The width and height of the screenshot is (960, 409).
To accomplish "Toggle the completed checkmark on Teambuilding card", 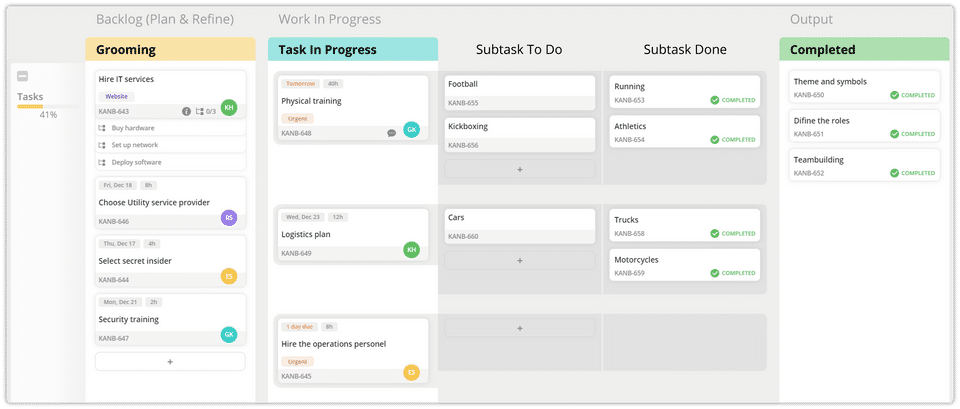I will (894, 173).
